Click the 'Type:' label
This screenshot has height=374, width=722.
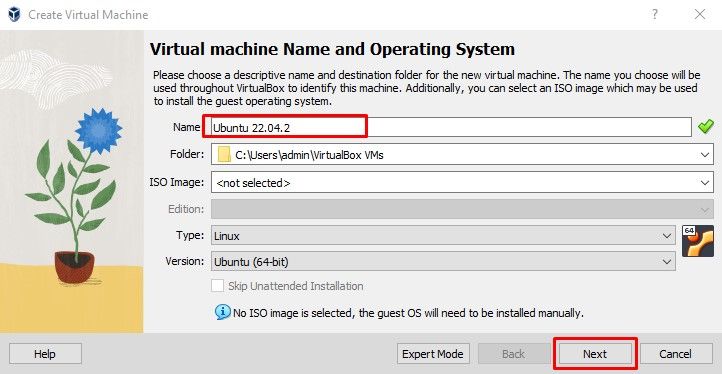(x=190, y=235)
